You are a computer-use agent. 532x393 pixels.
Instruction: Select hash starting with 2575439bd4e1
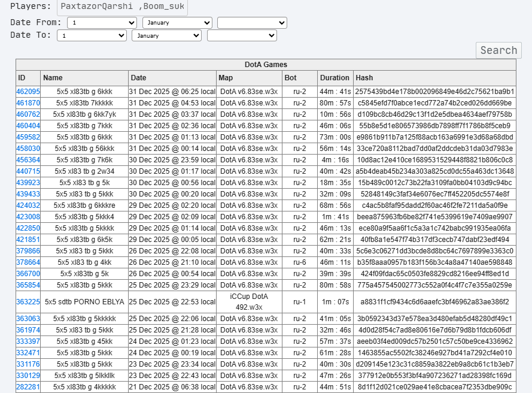click(434, 92)
